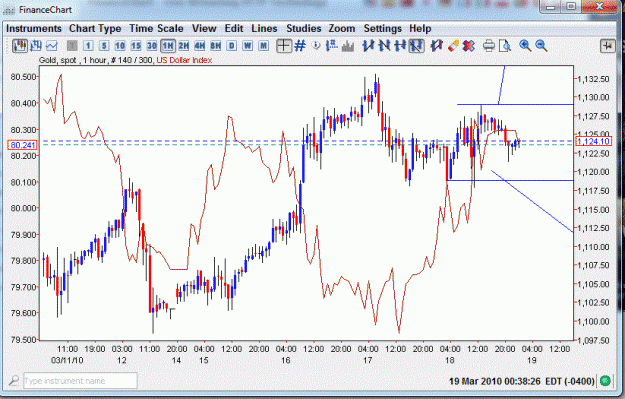The height and width of the screenshot is (399, 625).
Task: Toggle the chart grid hash icon
Action: [x=300, y=46]
